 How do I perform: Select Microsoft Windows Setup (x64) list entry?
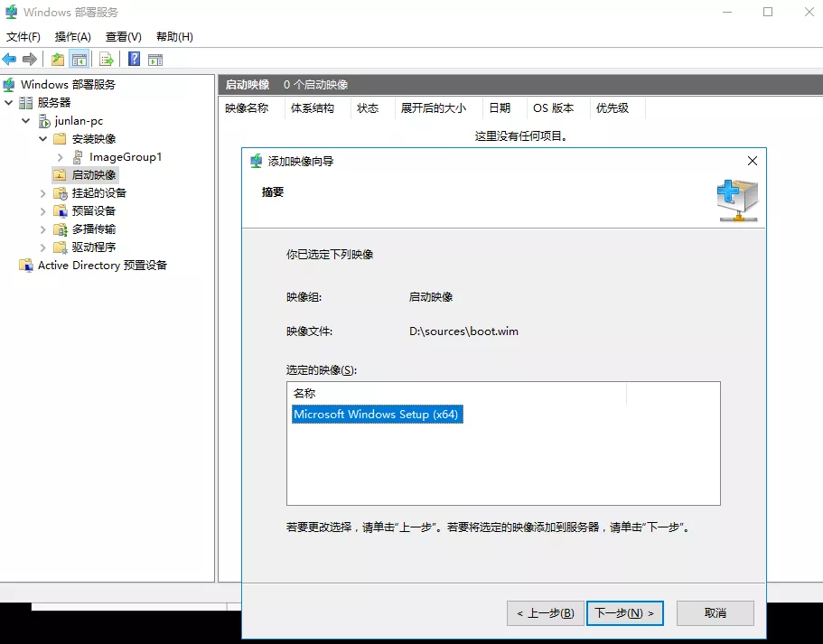(378, 415)
